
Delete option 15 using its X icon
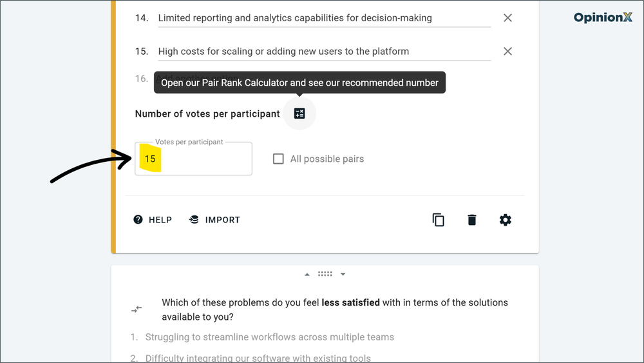coord(507,52)
